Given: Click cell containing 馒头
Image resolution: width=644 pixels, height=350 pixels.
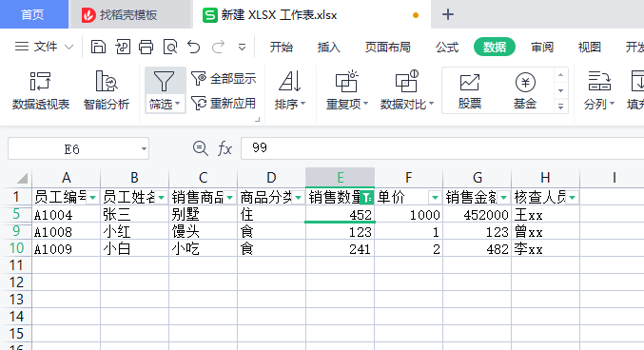Looking at the screenshot, I should (203, 232).
